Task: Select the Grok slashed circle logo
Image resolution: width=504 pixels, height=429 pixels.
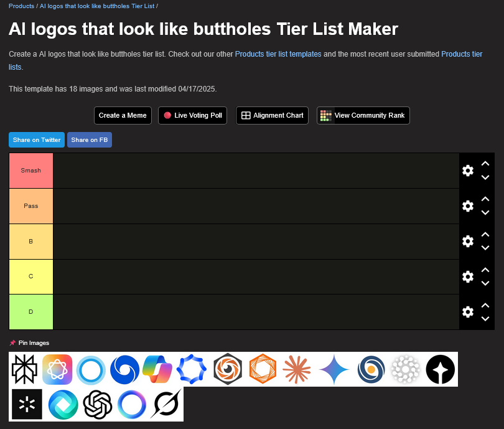Action: [x=167, y=404]
